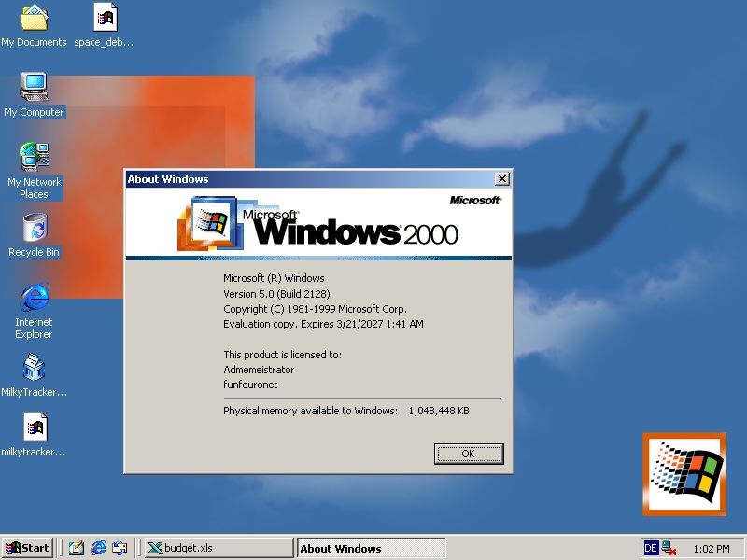Click the Show Desktop quick launch icon
The image size is (747, 560).
(x=77, y=548)
